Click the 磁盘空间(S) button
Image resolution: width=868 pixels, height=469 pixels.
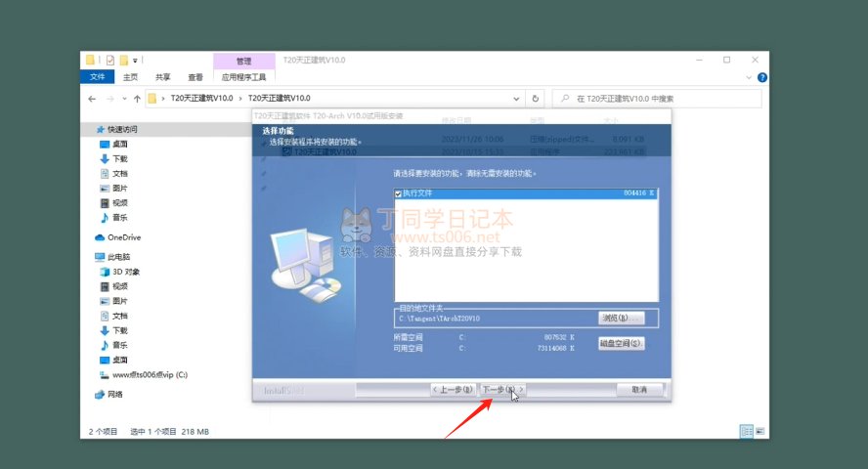pyautogui.click(x=621, y=344)
